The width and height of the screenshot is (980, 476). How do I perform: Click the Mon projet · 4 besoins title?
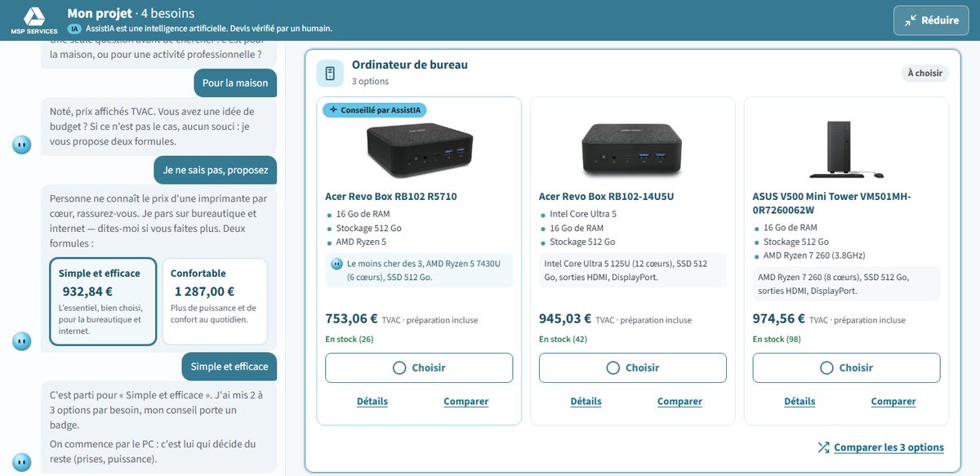coord(131,13)
